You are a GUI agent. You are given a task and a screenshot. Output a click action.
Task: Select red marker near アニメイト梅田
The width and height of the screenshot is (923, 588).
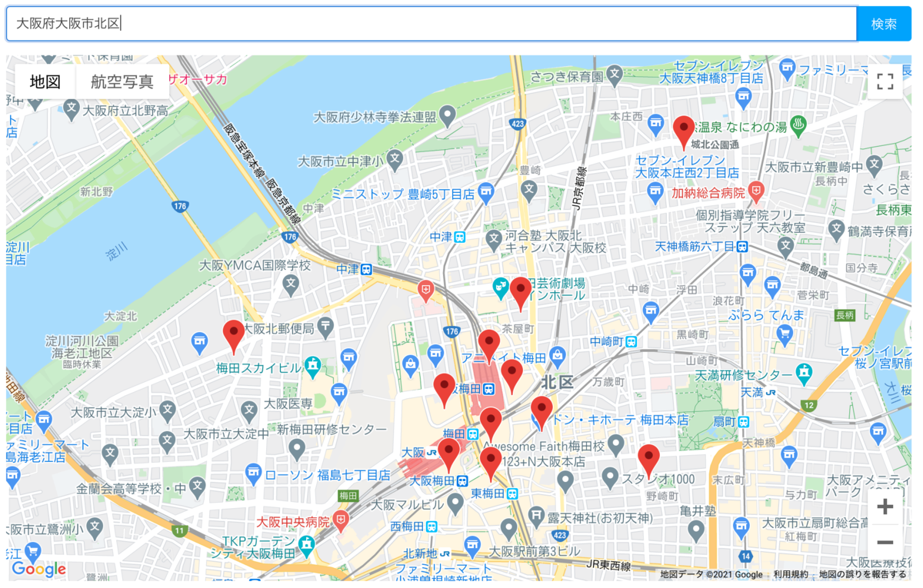point(489,347)
